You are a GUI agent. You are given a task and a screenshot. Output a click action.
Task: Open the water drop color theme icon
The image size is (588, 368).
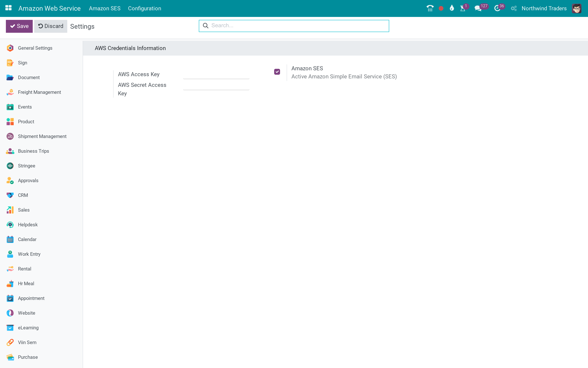(452, 8)
